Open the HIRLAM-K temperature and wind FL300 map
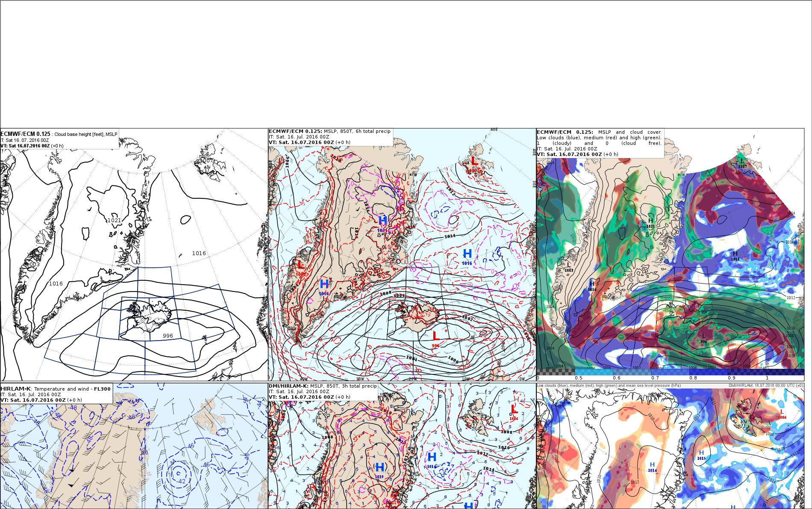Screen dimensions: 812x509 [134, 446]
